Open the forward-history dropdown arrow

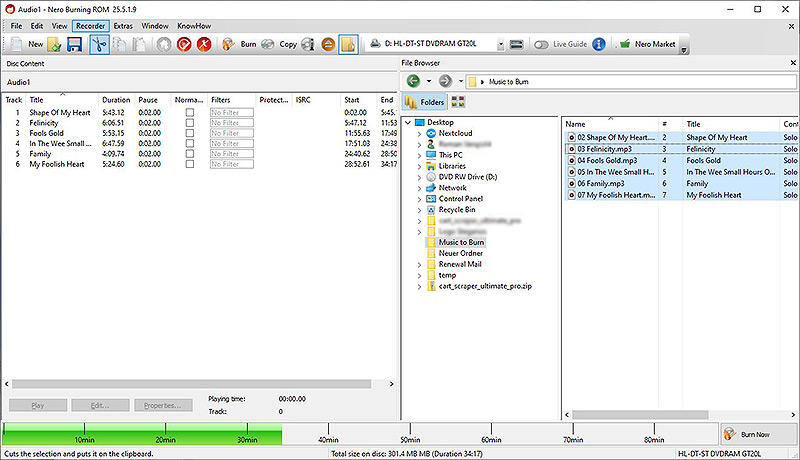coord(461,81)
